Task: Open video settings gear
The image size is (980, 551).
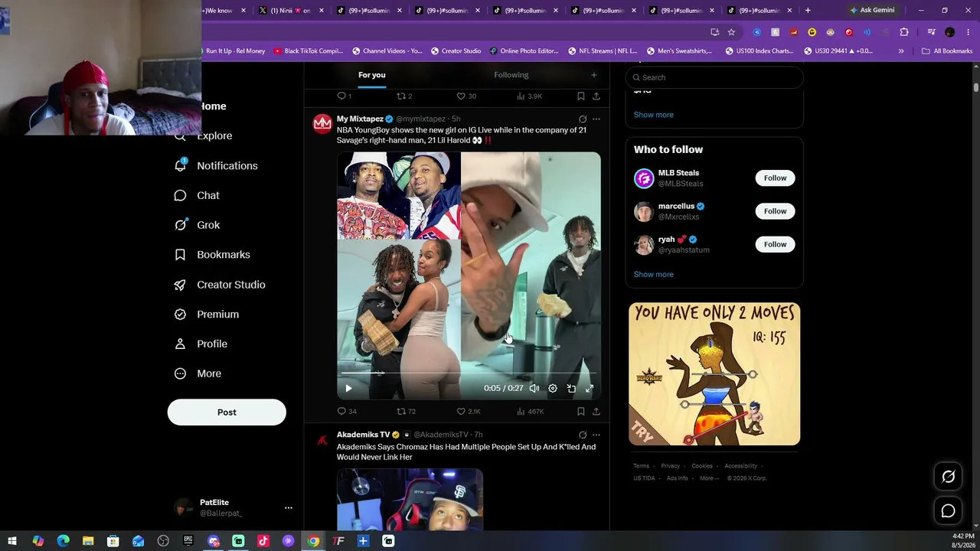Action: [553, 388]
